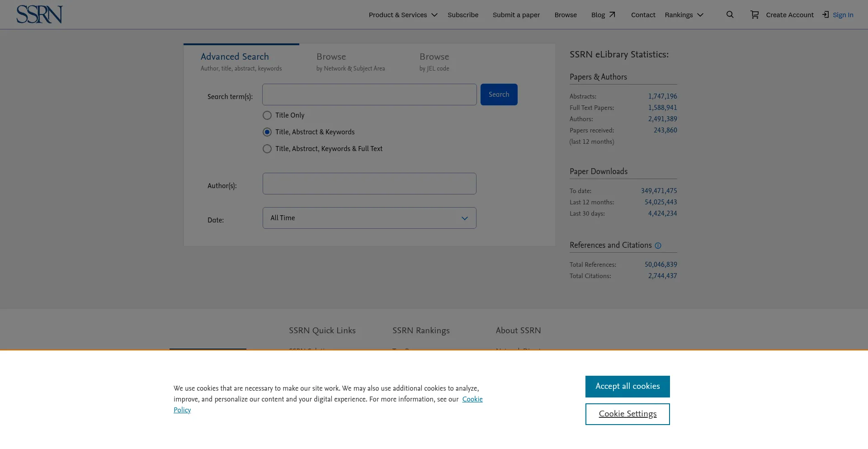Expand the Product & Services menu
868x449 pixels.
coord(402,15)
